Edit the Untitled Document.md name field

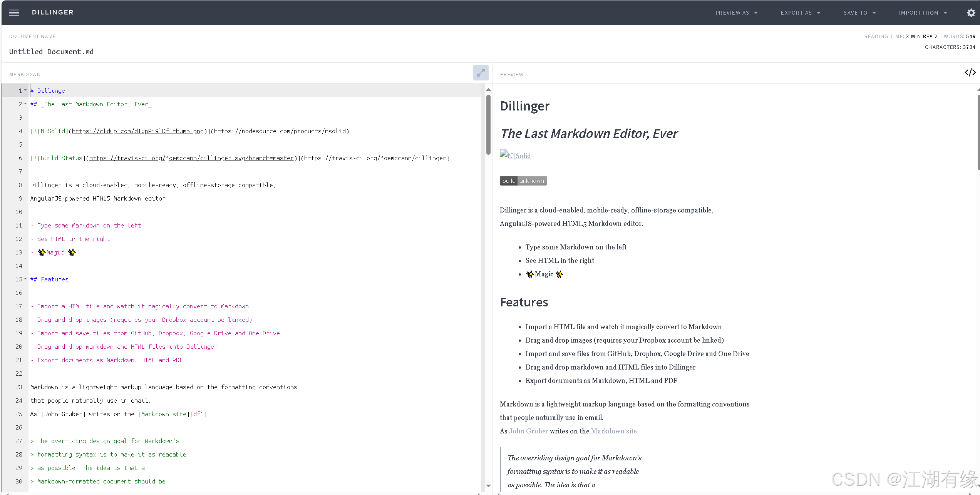(51, 52)
